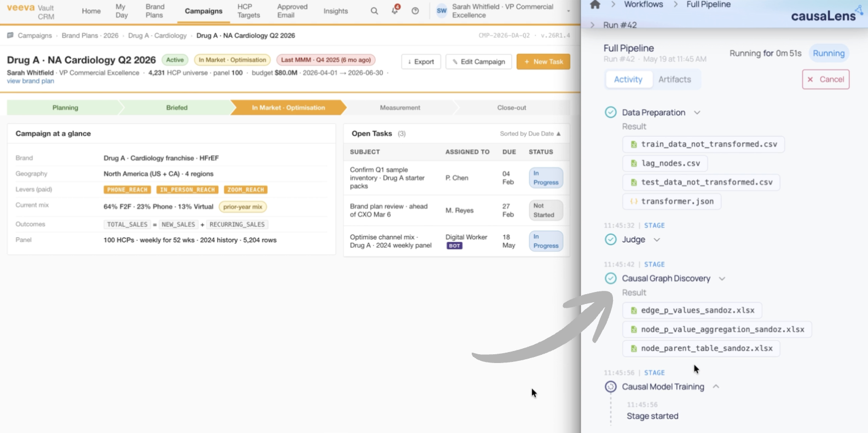Click file icon of train_data_not_transformed.csv
The height and width of the screenshot is (433, 868).
(634, 144)
